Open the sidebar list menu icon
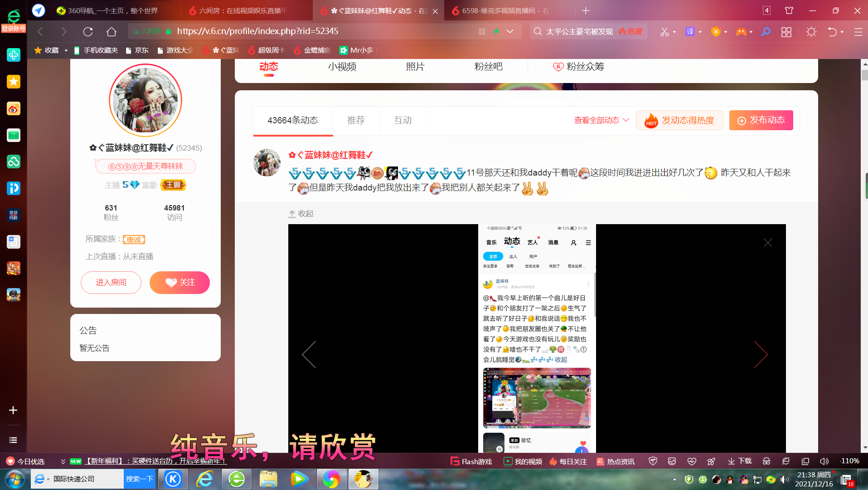The image size is (868, 490). click(13, 440)
